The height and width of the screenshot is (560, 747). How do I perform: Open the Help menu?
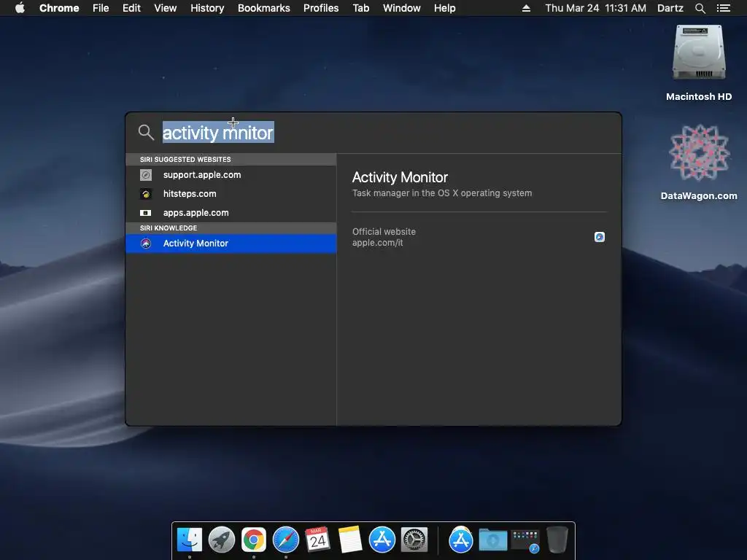coord(444,8)
